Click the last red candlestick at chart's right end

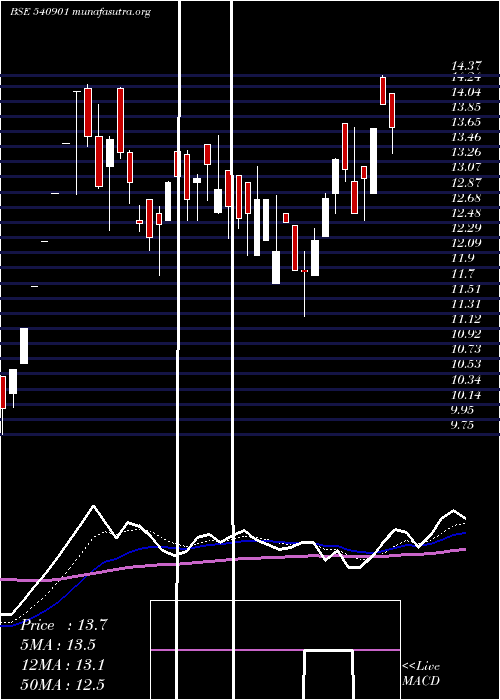tap(392, 111)
